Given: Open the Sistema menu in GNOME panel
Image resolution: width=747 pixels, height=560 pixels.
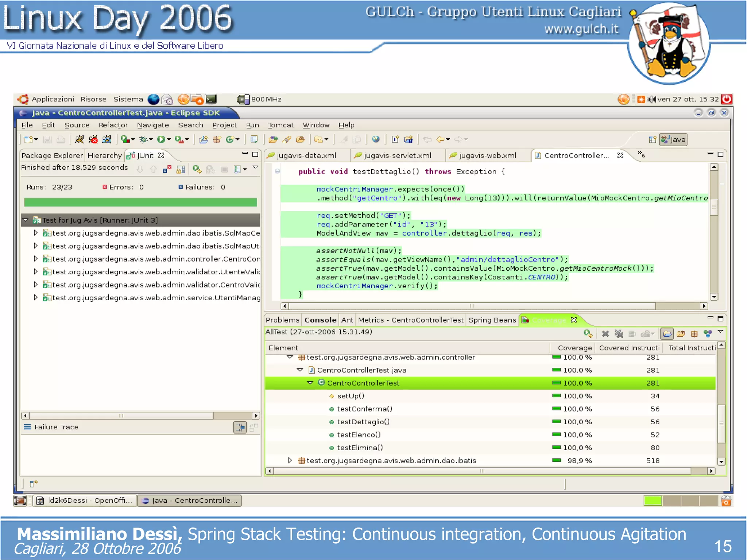Looking at the screenshot, I should coord(128,99).
